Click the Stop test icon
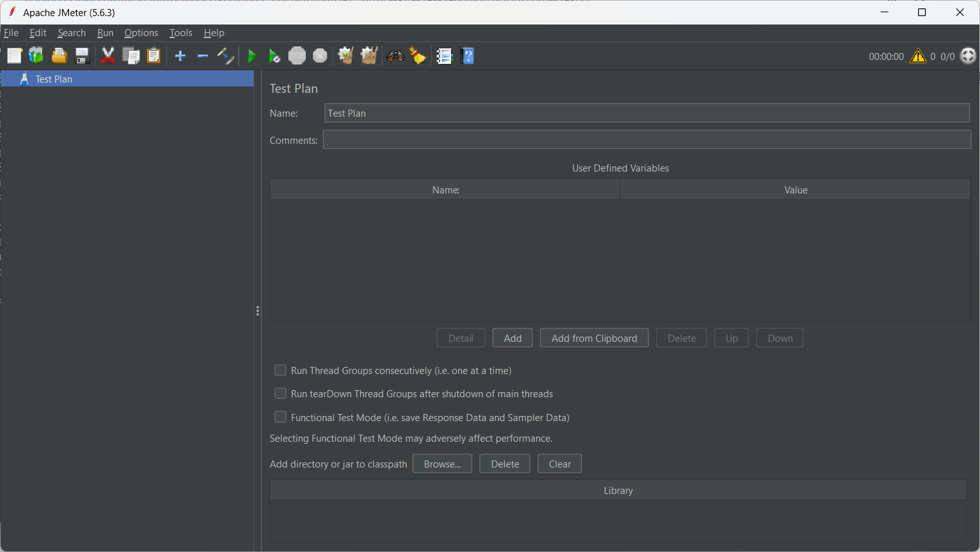The width and height of the screenshot is (980, 552). point(297,56)
